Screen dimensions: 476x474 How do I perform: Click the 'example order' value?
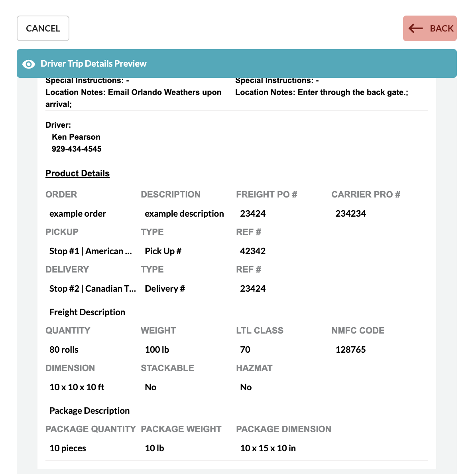click(x=78, y=213)
